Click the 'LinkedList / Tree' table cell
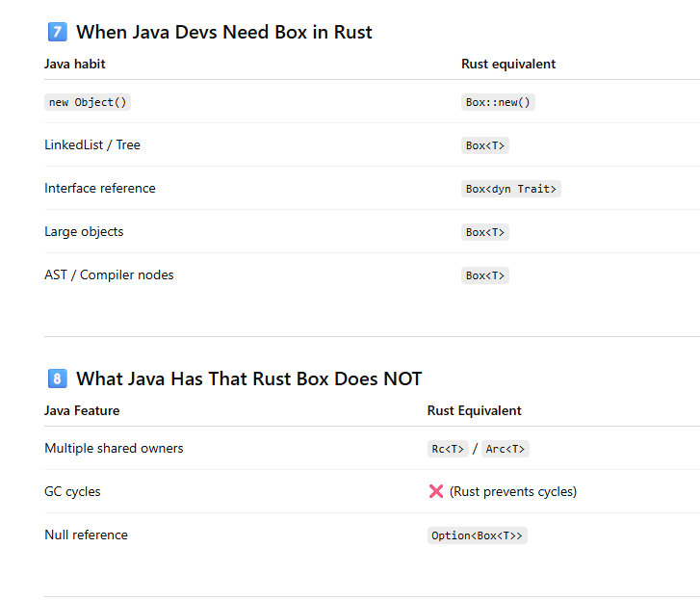The height and width of the screenshot is (600, 700). click(x=92, y=144)
